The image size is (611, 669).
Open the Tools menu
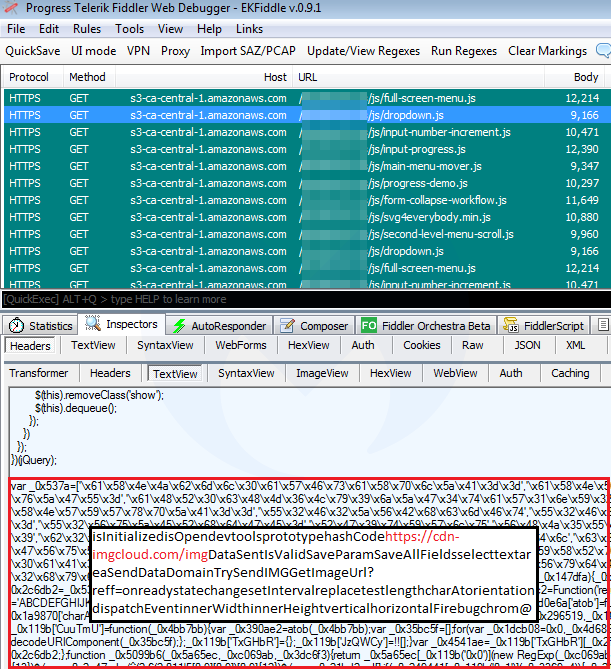(130, 29)
